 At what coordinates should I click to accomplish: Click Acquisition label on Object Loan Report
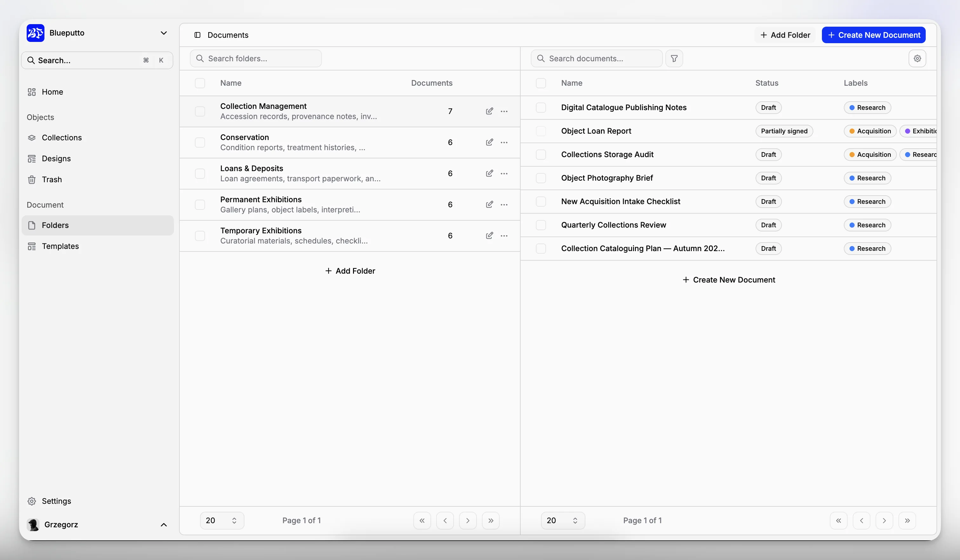(870, 131)
